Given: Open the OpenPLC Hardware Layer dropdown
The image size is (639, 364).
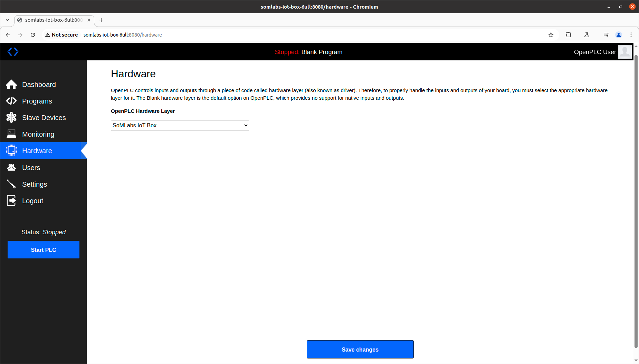Looking at the screenshot, I should click(180, 125).
